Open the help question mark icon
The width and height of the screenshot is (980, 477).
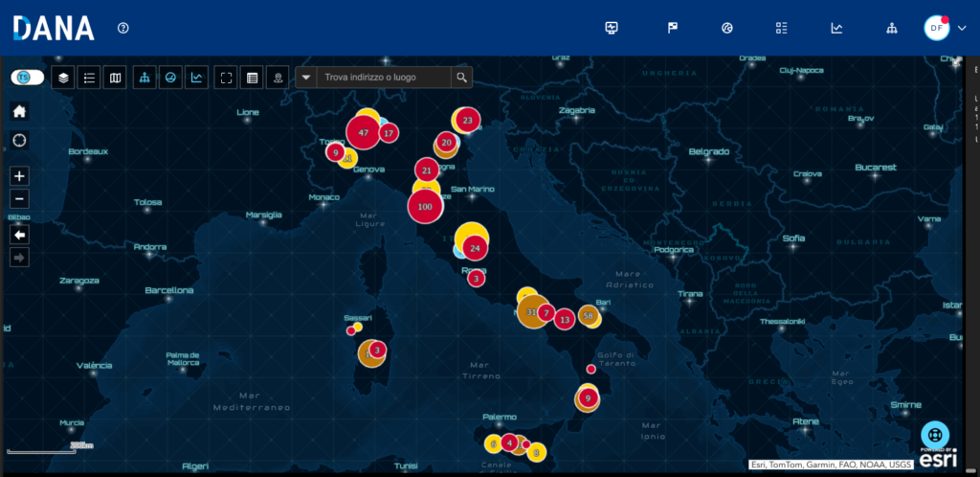123,28
